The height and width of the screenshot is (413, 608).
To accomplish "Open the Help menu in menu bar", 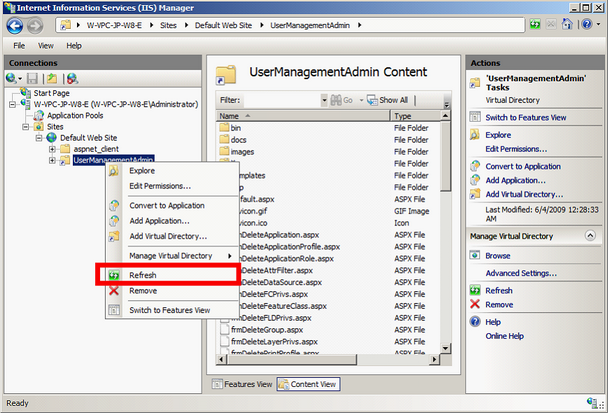I will 74,46.
